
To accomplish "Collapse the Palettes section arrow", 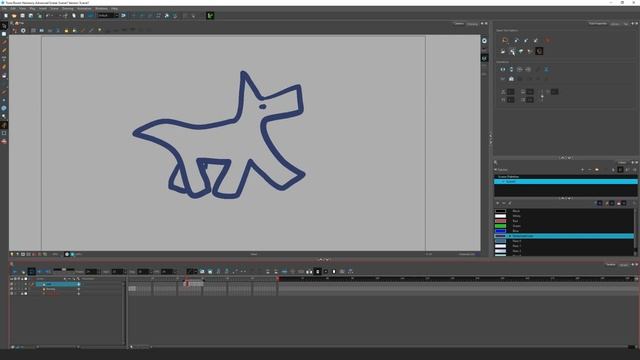I will (x=496, y=169).
